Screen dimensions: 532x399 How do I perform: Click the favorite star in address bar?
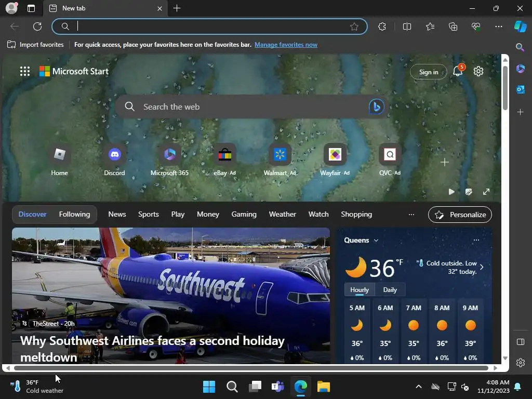[x=354, y=26]
